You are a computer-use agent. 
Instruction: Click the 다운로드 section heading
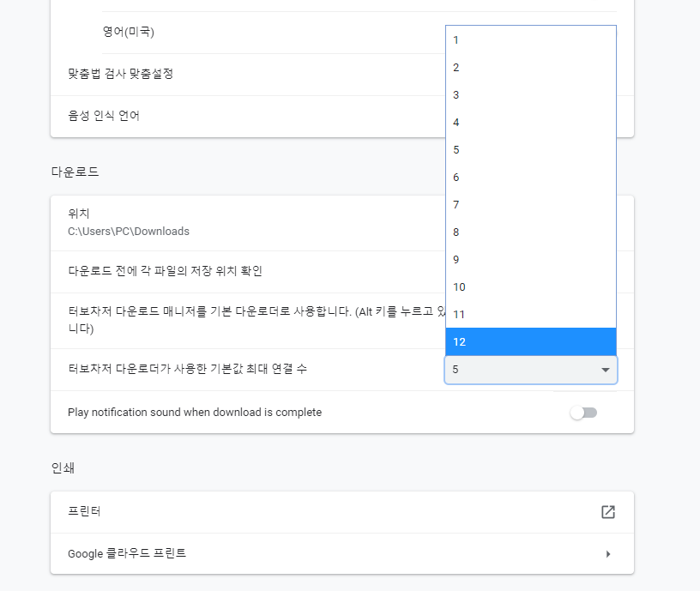click(x=75, y=172)
